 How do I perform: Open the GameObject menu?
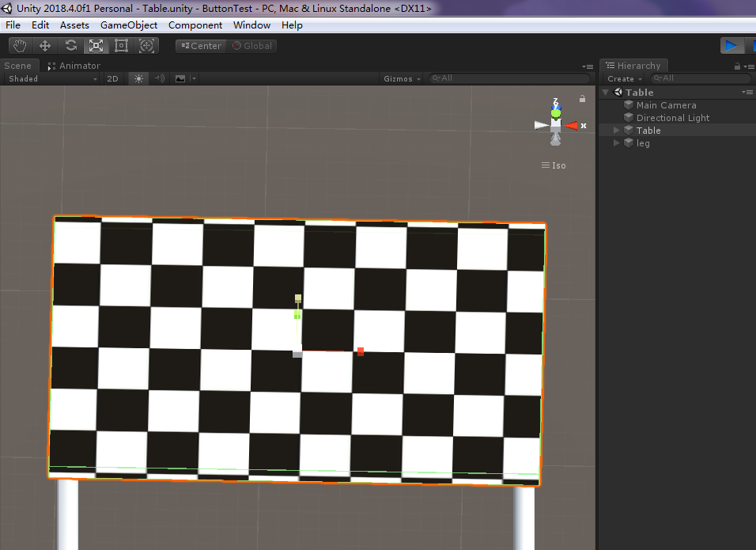128,25
